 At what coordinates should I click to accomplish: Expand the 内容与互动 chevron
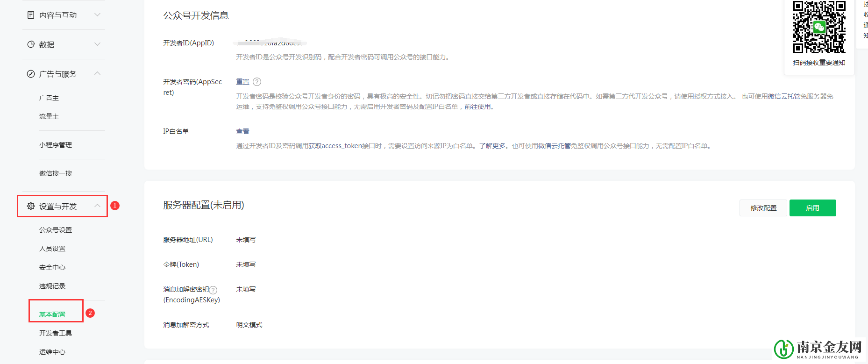[x=97, y=15]
